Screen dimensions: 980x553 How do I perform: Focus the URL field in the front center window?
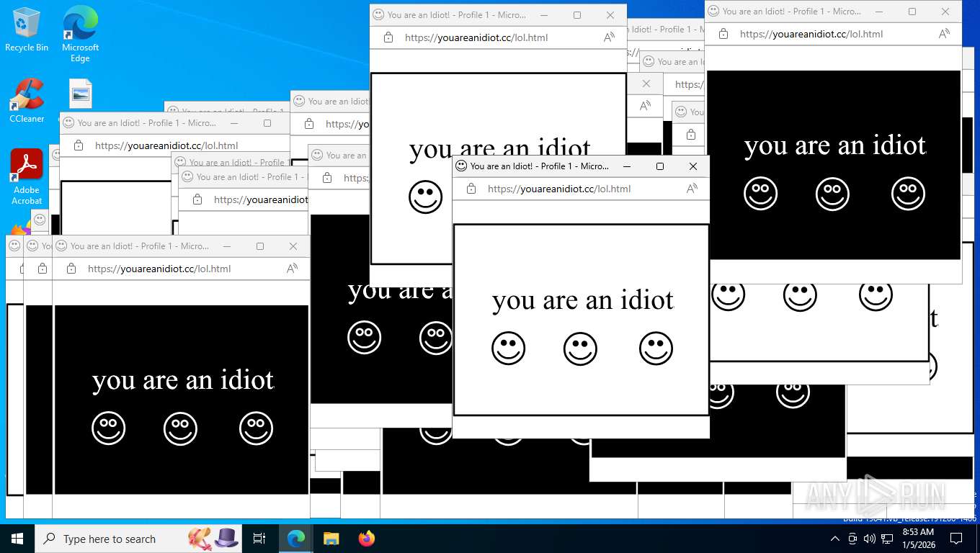559,189
